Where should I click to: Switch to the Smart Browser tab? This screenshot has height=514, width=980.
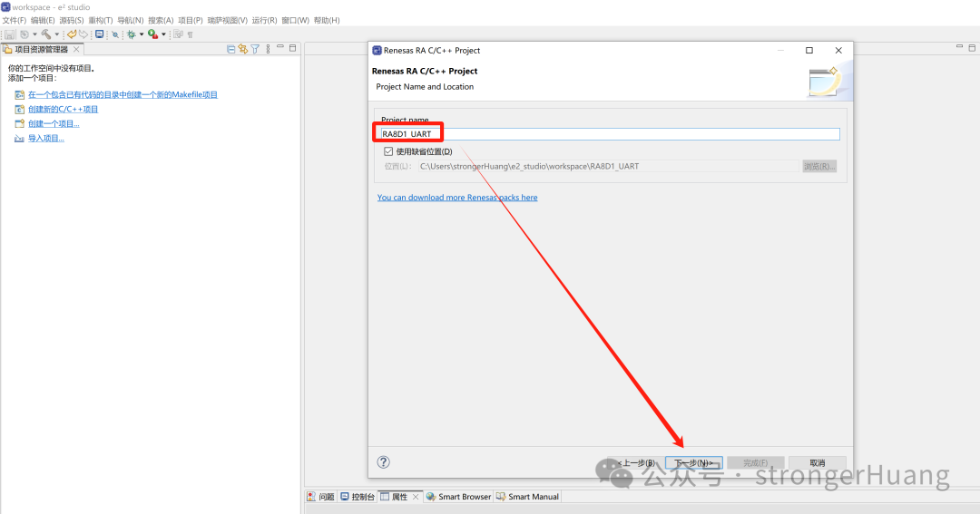coord(459,497)
